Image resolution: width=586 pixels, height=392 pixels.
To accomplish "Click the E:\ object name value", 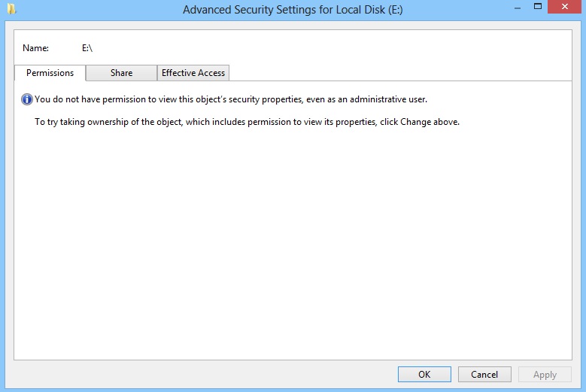I will (x=87, y=48).
